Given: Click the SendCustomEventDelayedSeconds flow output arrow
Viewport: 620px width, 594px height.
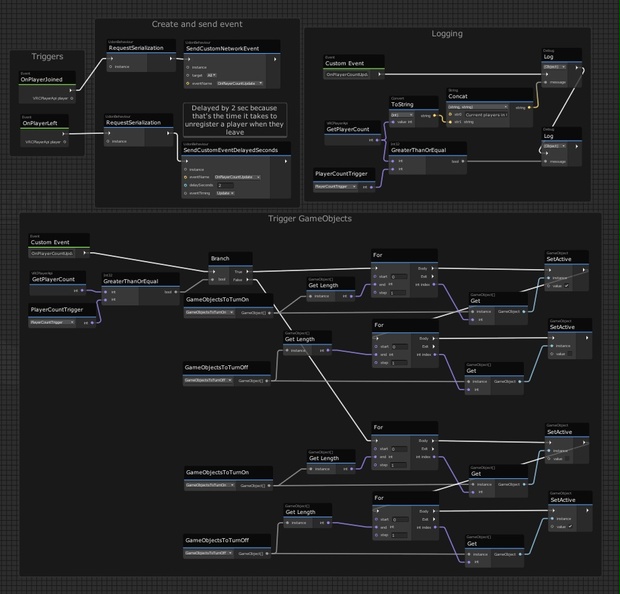Looking at the screenshot, I should tap(285, 161).
